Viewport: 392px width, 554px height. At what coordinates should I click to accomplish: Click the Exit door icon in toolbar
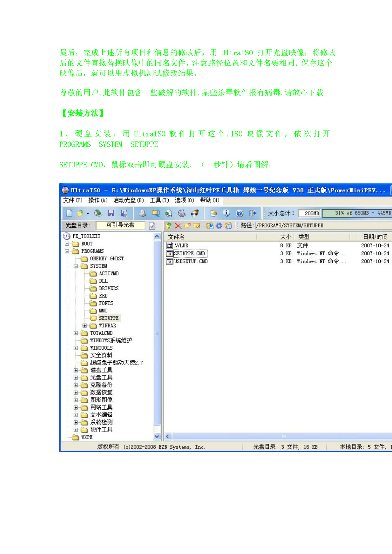[253, 214]
